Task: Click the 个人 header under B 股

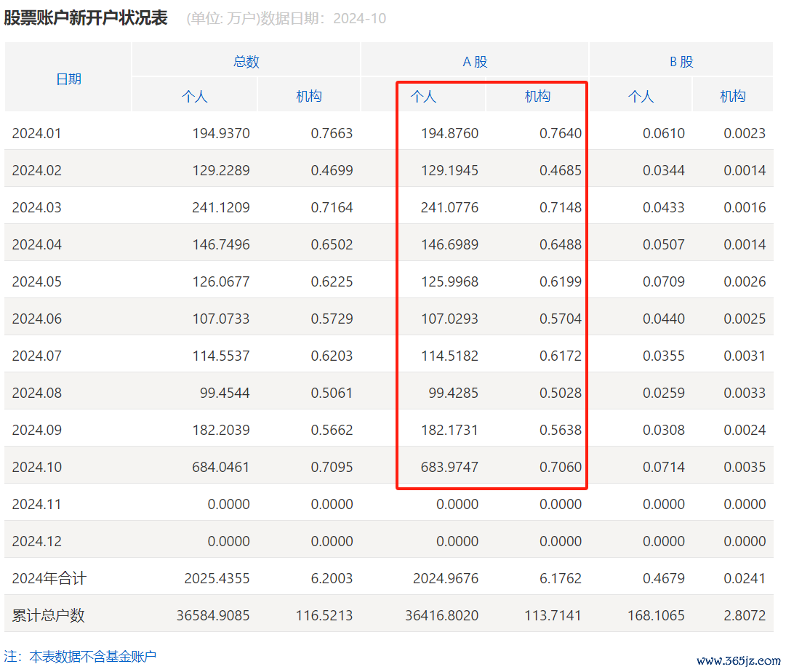Action: pos(641,96)
